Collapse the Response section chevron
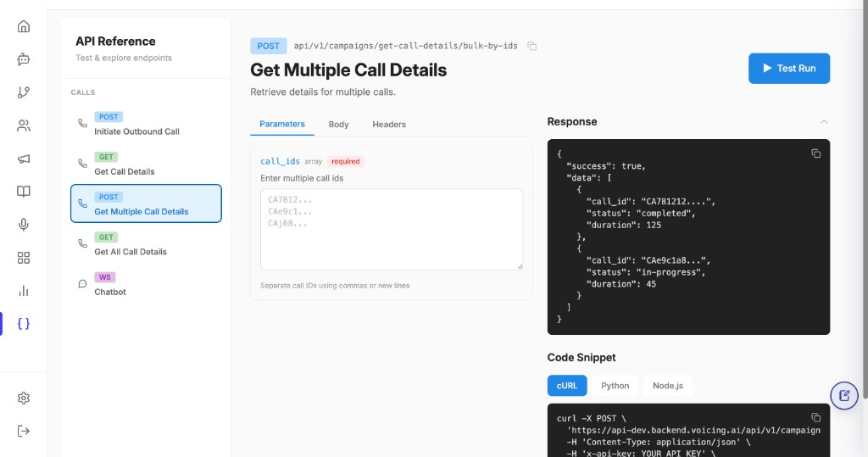Image resolution: width=868 pixels, height=457 pixels. pyautogui.click(x=824, y=122)
